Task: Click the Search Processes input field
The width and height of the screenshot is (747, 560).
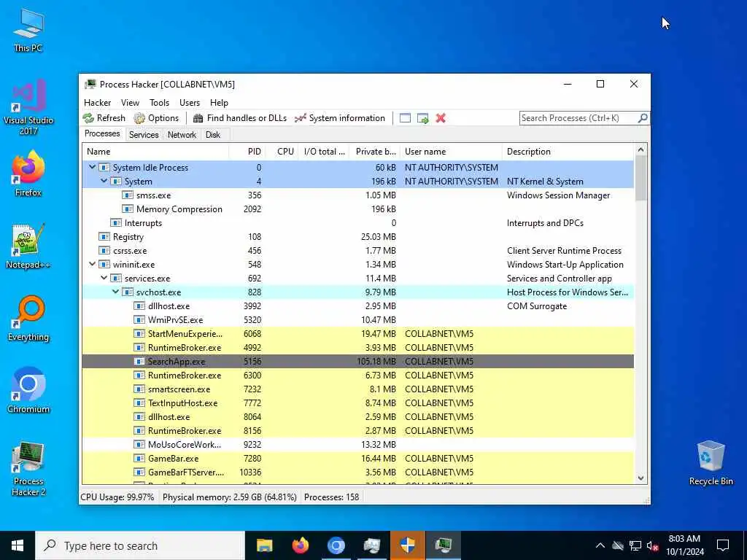Action: point(578,118)
